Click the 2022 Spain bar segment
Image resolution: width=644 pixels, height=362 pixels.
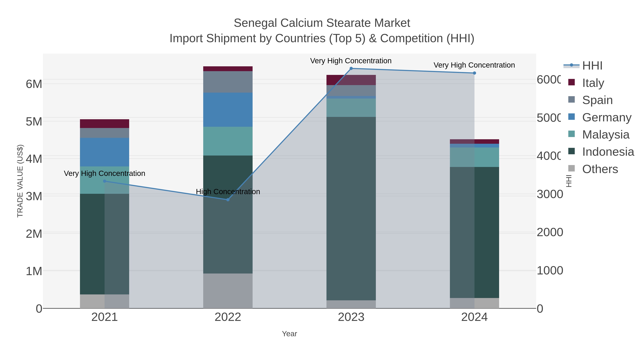228,82
